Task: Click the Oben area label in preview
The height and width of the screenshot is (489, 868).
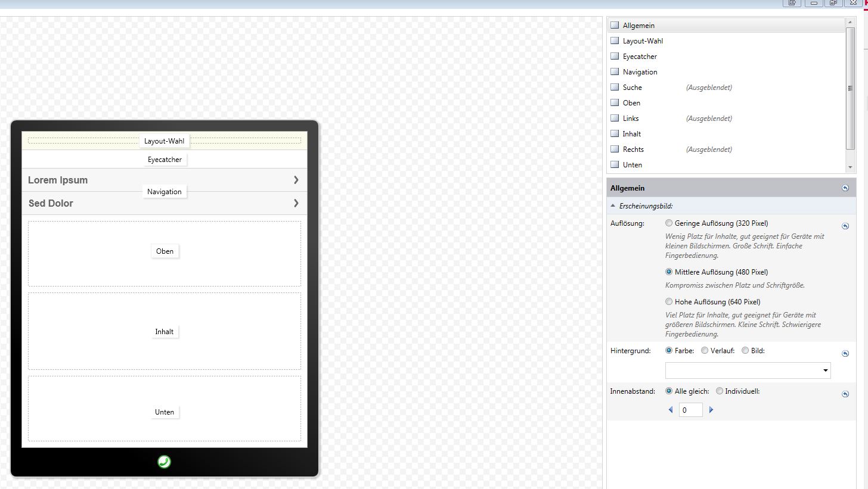Action: tap(165, 251)
